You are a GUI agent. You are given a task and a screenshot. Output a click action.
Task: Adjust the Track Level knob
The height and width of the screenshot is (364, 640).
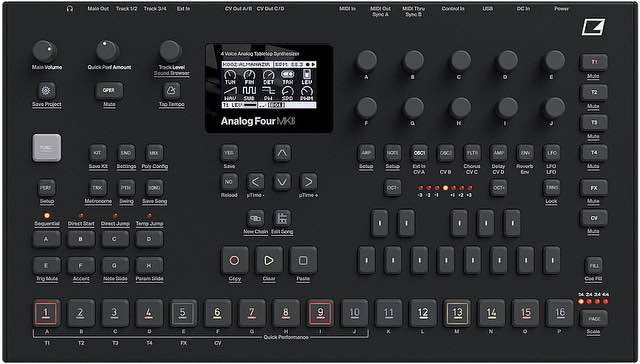[x=171, y=51]
